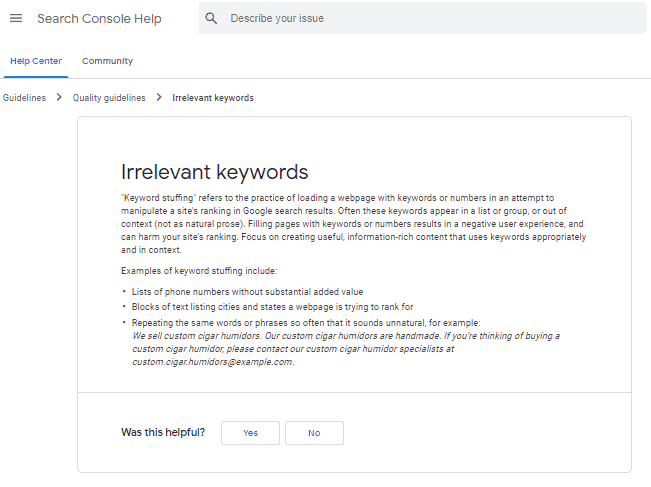Screen dimensions: 651x487
Task: Click the "Keyword stuffing" intro paragraph
Action: [x=353, y=224]
